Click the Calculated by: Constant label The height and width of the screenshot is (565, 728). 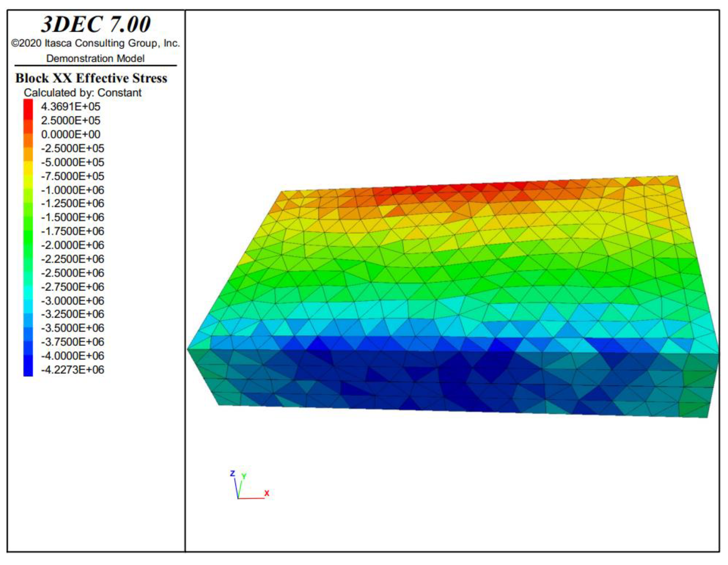tap(83, 93)
